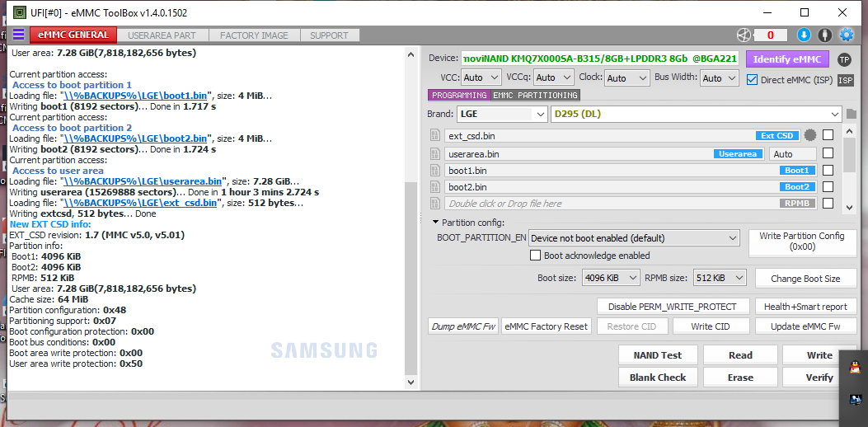The width and height of the screenshot is (868, 427).
Task: Click the Update eMMC Fw button
Action: (805, 326)
